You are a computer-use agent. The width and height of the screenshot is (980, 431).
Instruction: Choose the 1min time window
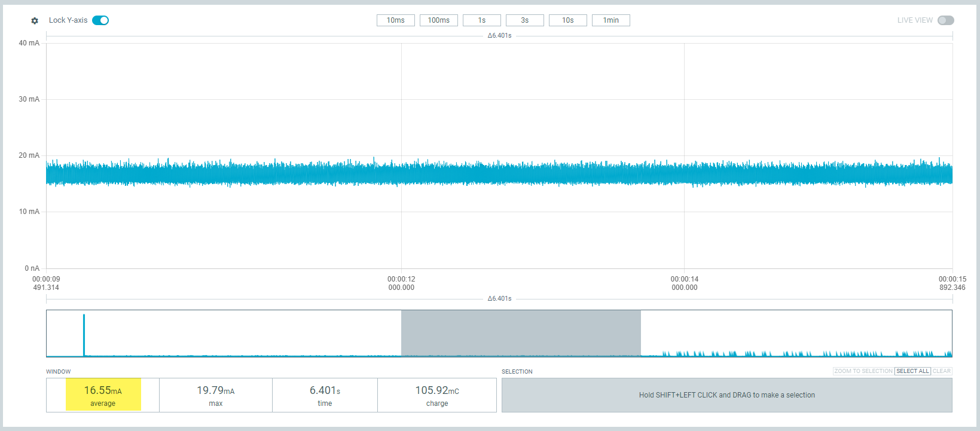click(610, 20)
